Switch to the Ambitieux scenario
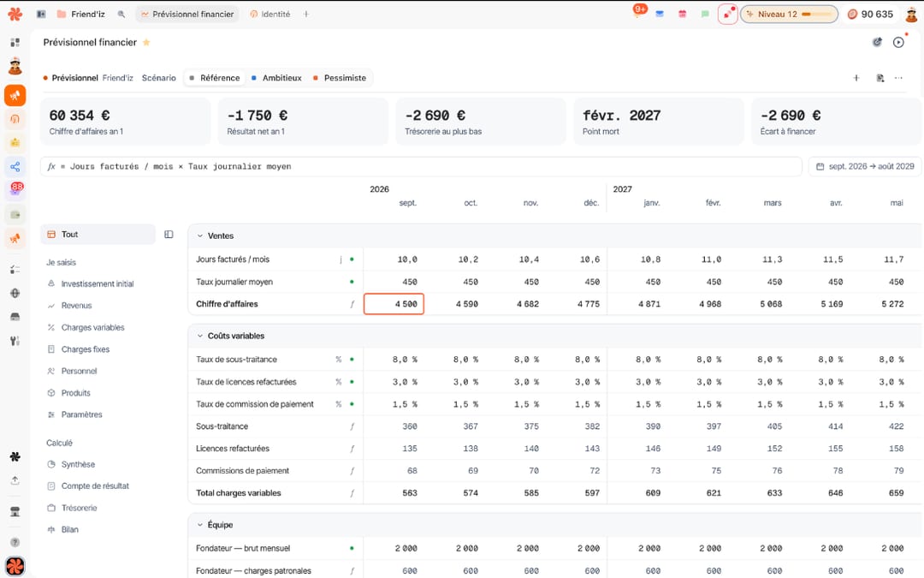The width and height of the screenshot is (924, 578). (x=276, y=78)
